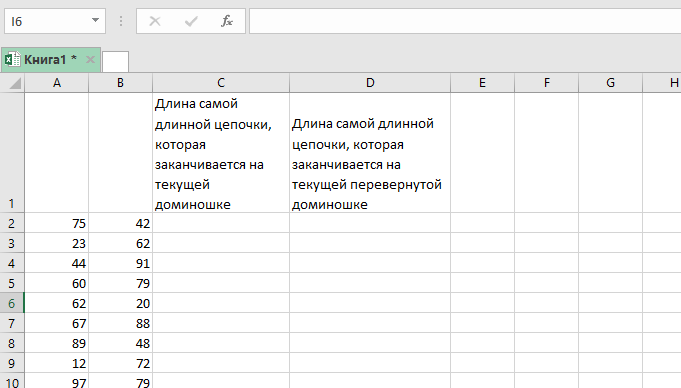Image resolution: width=681 pixels, height=388 pixels.
Task: Click the blank new tab button beside Книга1
Action: coord(116,61)
